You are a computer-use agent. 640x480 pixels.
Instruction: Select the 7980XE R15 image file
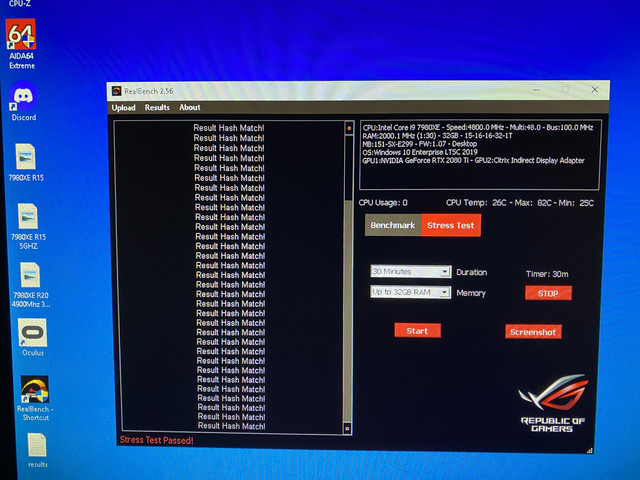click(26, 162)
